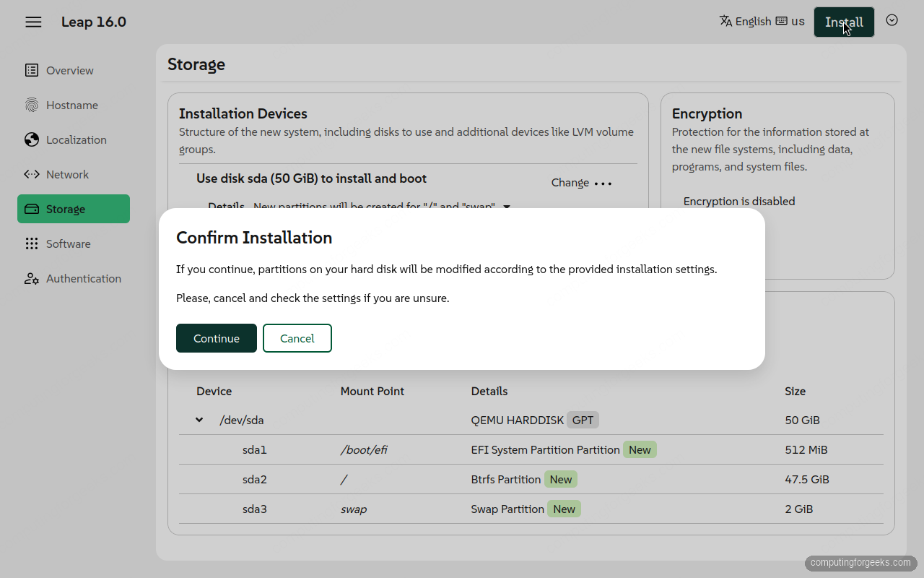Open Network settings label
The image size is (924, 578).
pos(67,174)
